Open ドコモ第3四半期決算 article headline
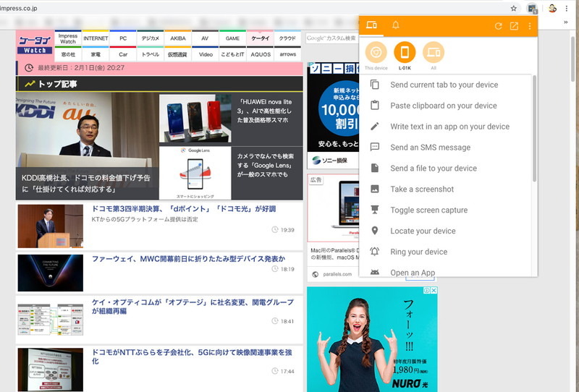This screenshot has width=579, height=392. click(184, 209)
